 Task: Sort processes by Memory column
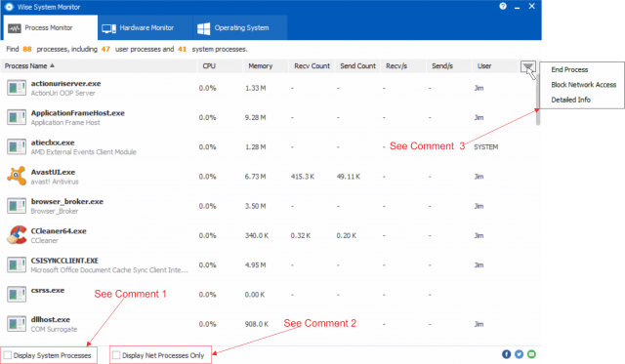261,66
